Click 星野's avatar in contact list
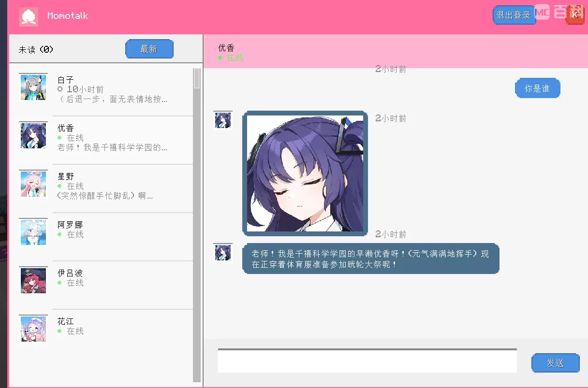The width and height of the screenshot is (588, 388). tap(33, 184)
